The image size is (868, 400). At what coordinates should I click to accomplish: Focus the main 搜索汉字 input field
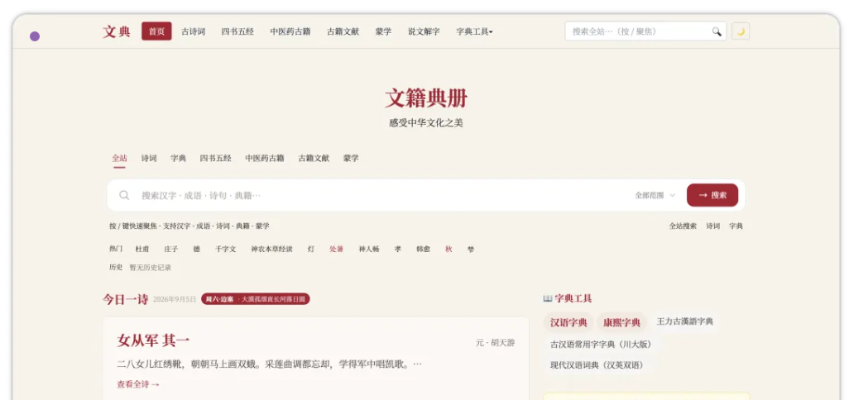(x=382, y=195)
